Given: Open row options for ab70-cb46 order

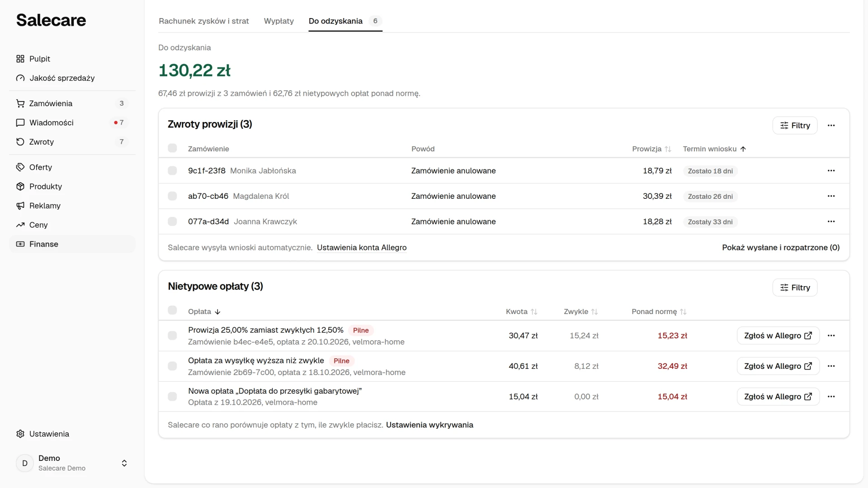Looking at the screenshot, I should click(831, 196).
